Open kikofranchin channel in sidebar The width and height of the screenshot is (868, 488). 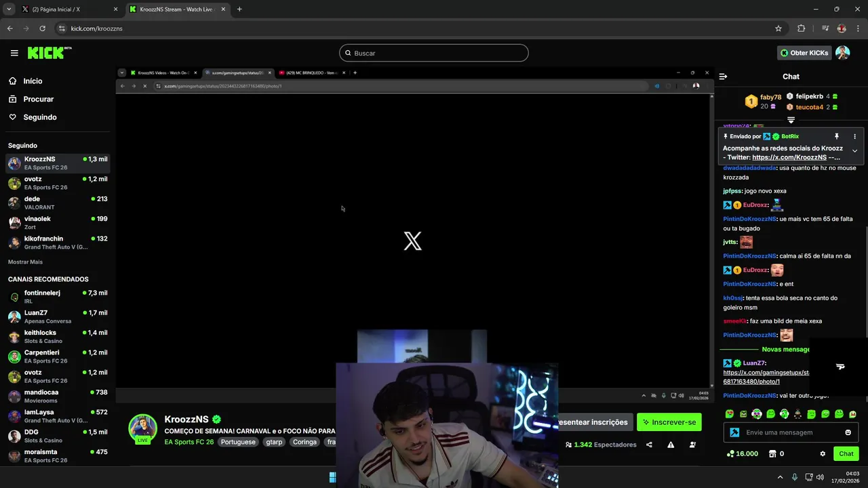click(57, 243)
